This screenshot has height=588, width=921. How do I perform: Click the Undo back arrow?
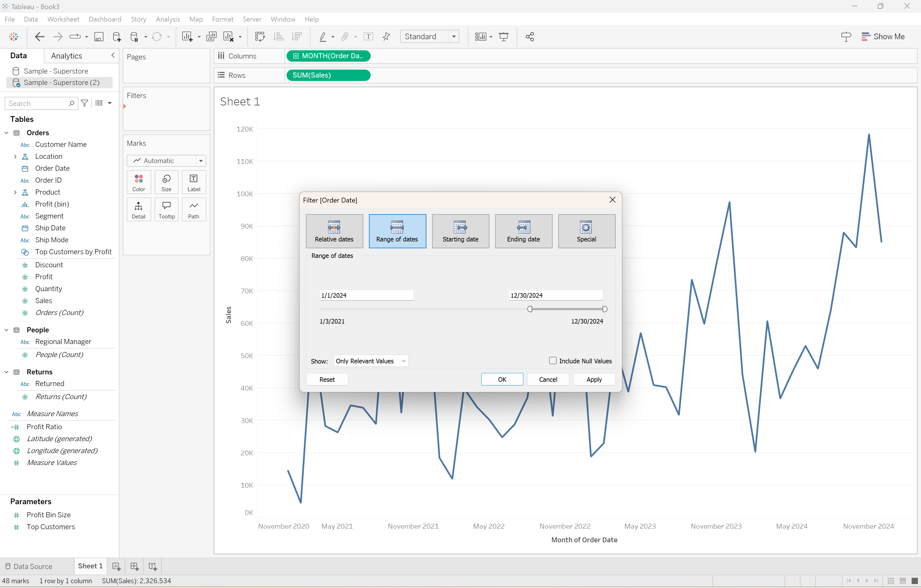coord(40,37)
